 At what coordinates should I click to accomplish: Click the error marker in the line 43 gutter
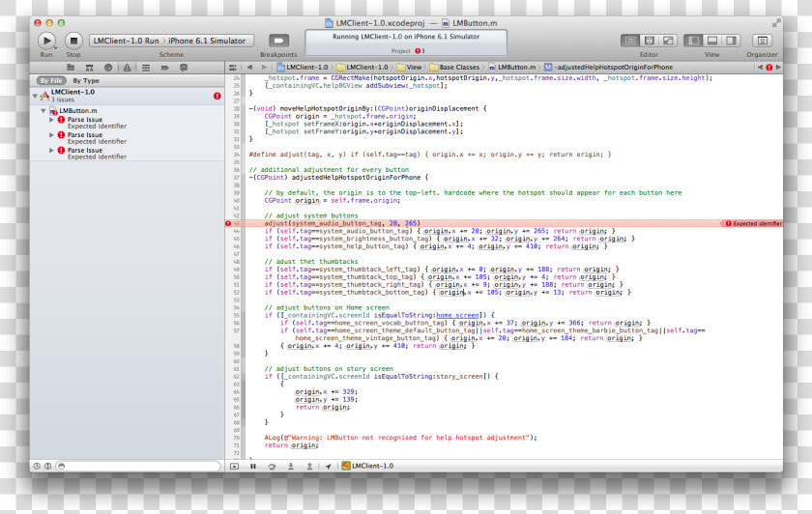(x=228, y=223)
